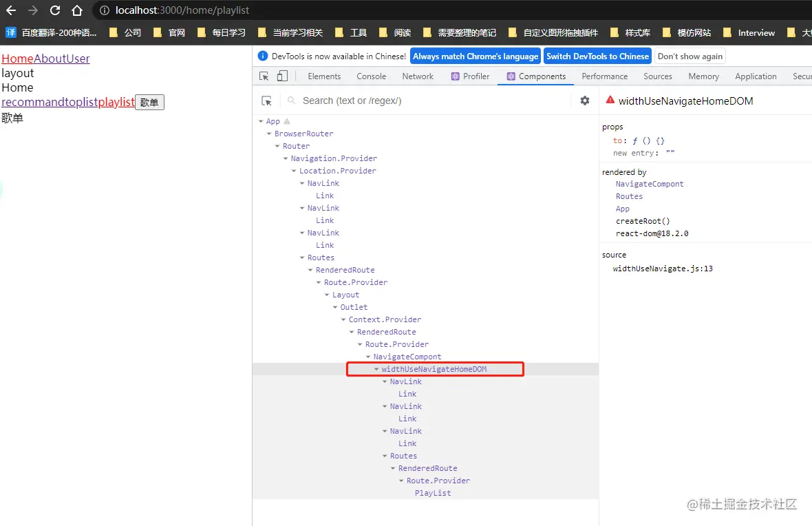The height and width of the screenshot is (526, 812).
Task: Open the browser home icon
Action: tap(76, 10)
